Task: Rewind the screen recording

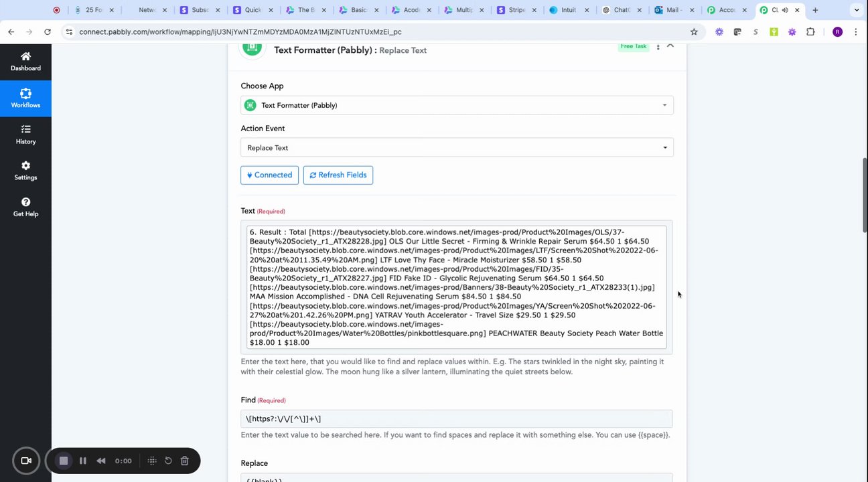Action: [x=101, y=461]
